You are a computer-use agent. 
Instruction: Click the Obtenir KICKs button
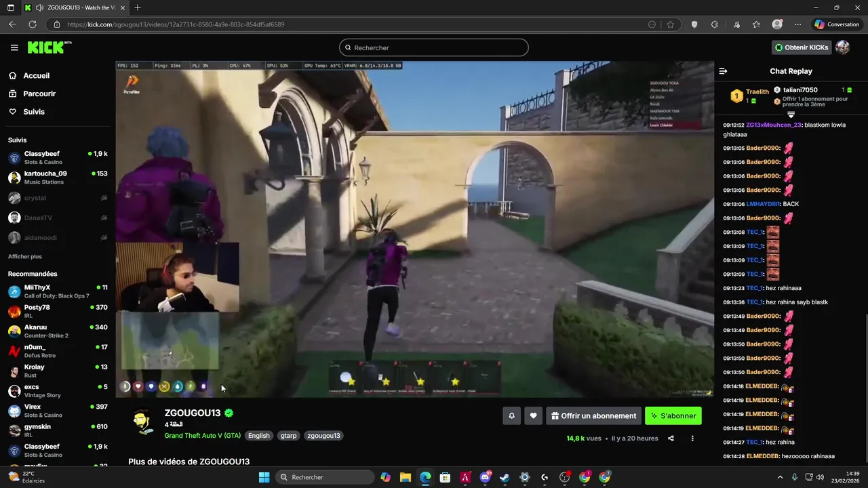click(x=802, y=47)
